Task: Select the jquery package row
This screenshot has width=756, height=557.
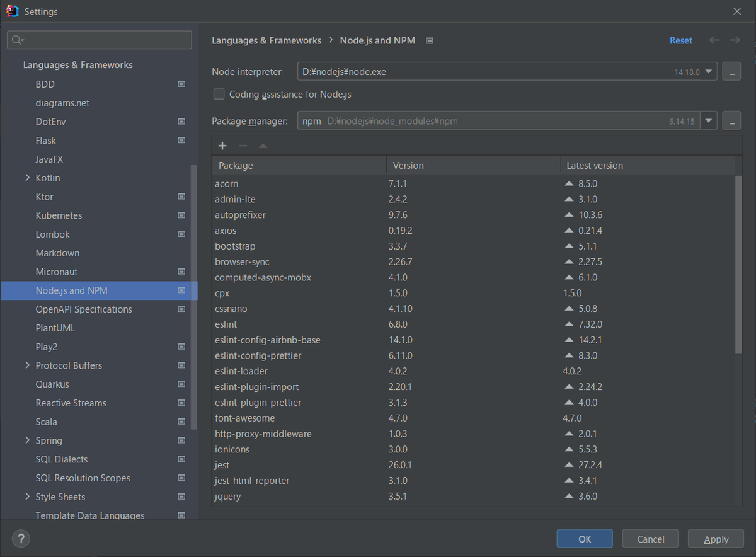Action: [474, 497]
